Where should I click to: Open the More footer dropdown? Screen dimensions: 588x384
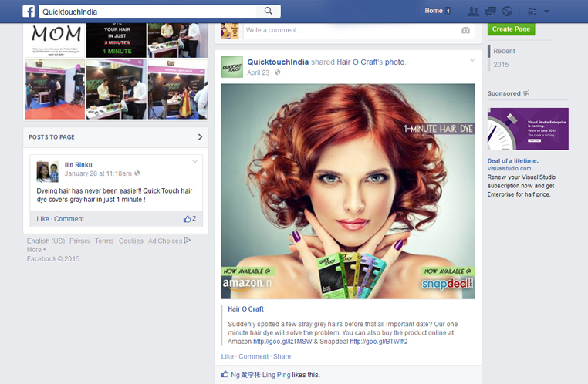tap(35, 250)
